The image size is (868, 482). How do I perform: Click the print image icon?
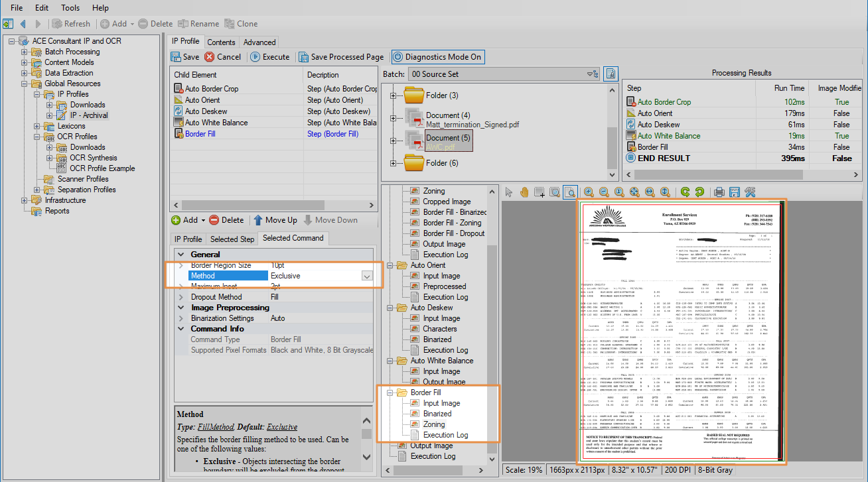click(719, 192)
